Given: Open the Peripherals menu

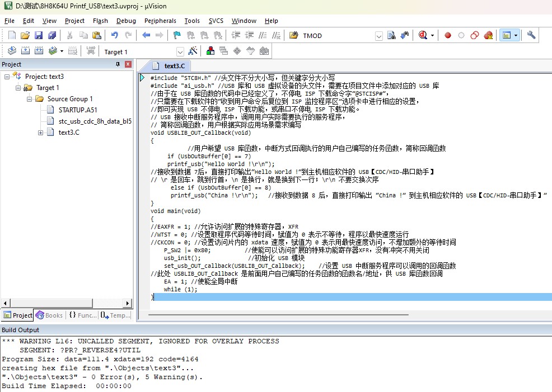Looking at the screenshot, I should pyautogui.click(x=160, y=21).
